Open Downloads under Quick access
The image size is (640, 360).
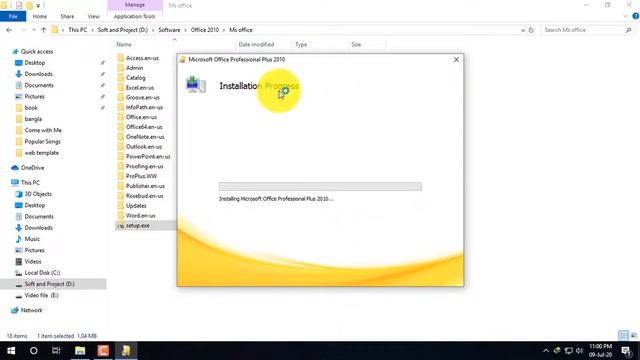click(38, 74)
